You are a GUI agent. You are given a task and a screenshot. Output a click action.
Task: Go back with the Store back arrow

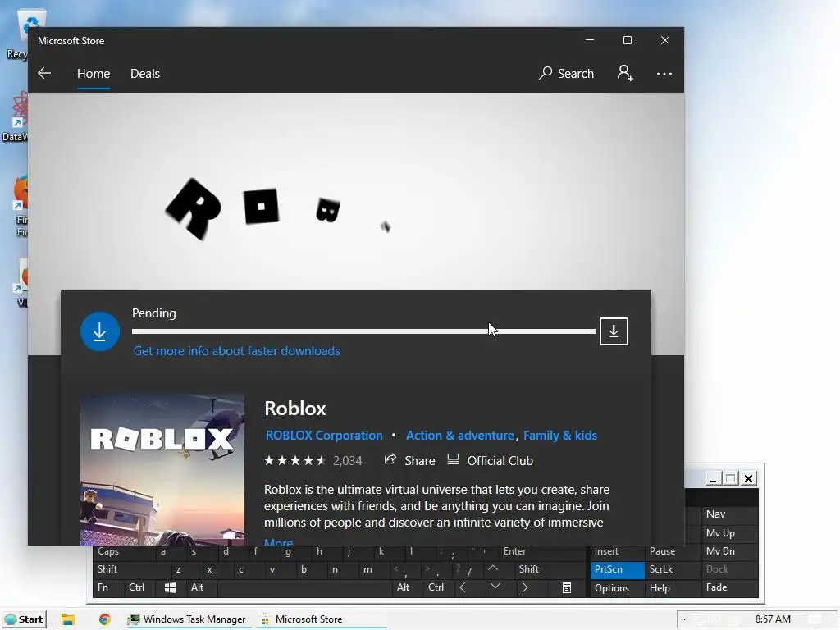point(44,73)
